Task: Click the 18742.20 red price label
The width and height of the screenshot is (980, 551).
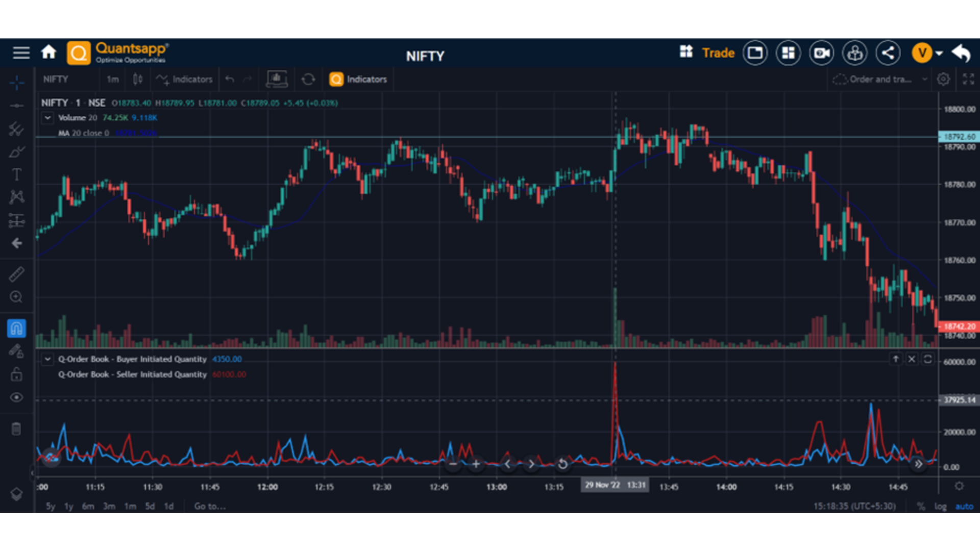Action: (x=959, y=327)
